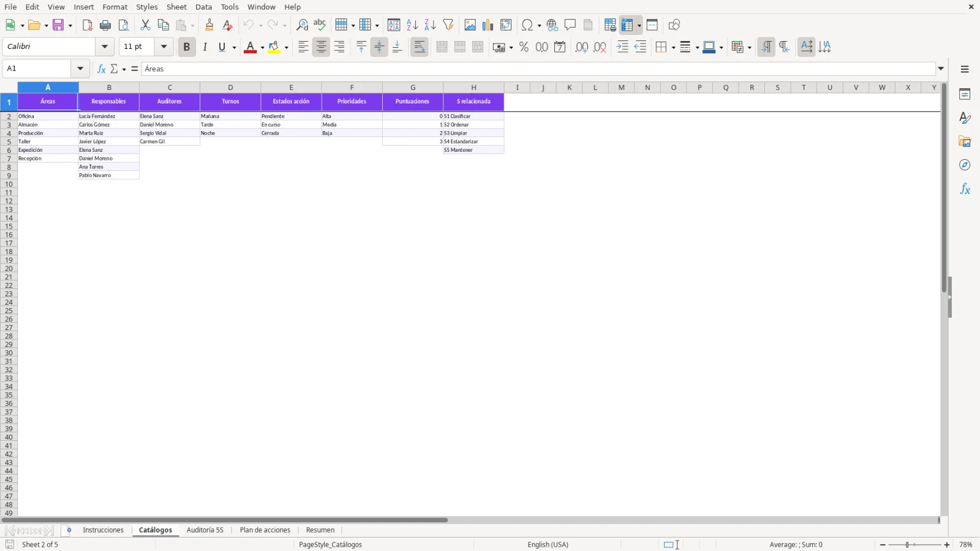Screen dimensions: 980x551
Task: Click the horizontal scrollbar
Action: point(225,520)
